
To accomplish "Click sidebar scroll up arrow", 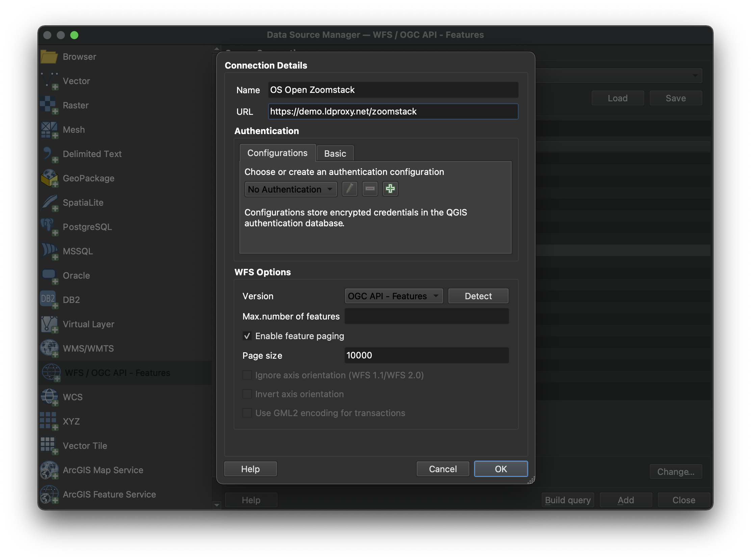I will coord(217,49).
